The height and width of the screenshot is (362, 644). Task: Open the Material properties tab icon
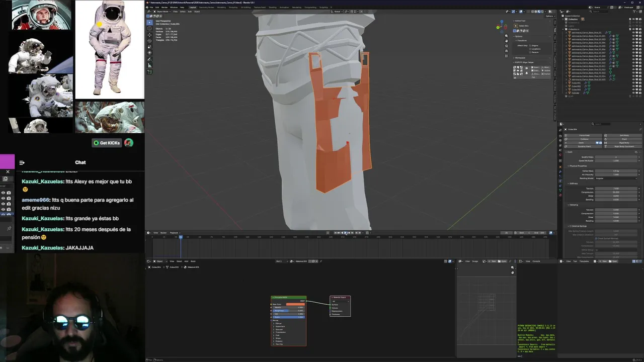[560, 195]
